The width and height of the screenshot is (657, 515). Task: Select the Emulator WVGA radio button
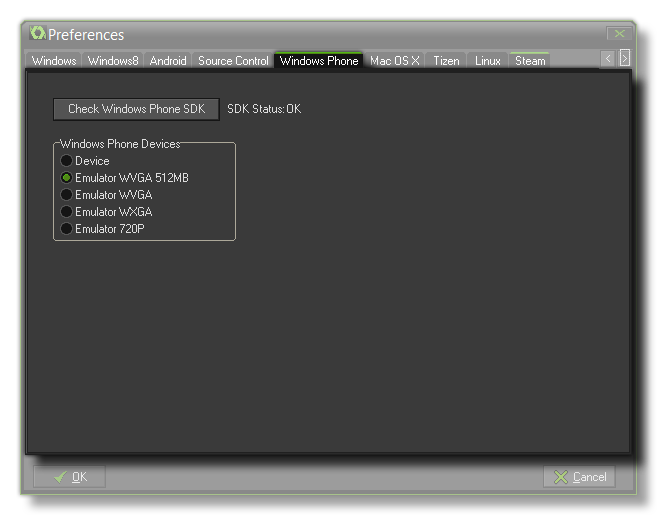(67, 195)
